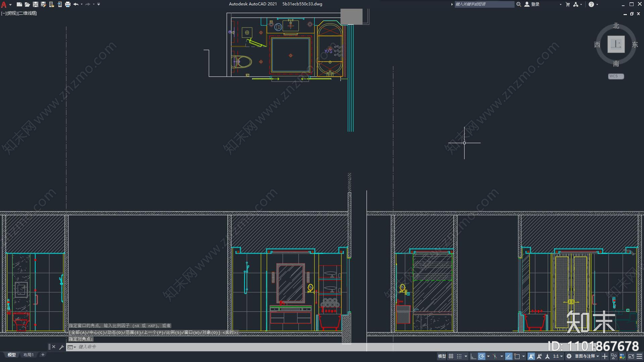The height and width of the screenshot is (362, 644).
Task: Click the Autodesk network triangle icon
Action: click(576, 4)
